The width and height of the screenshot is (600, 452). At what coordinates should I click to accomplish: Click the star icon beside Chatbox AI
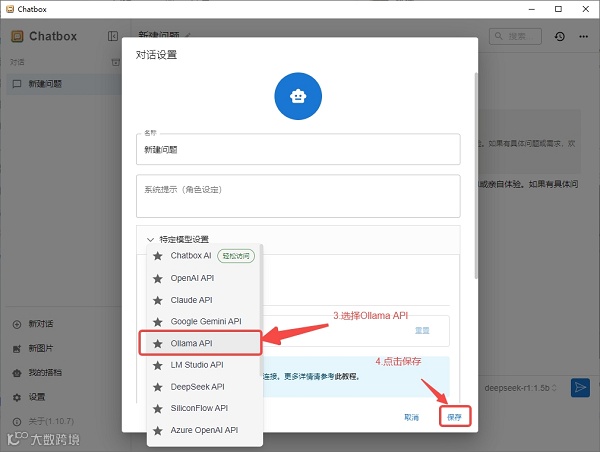pyautogui.click(x=158, y=256)
